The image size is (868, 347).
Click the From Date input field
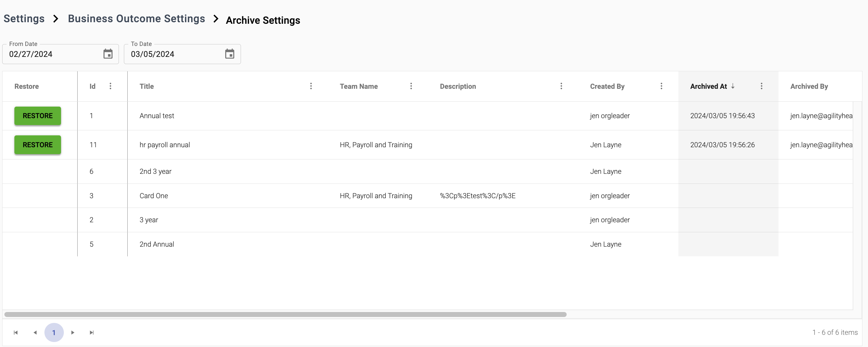click(x=54, y=54)
